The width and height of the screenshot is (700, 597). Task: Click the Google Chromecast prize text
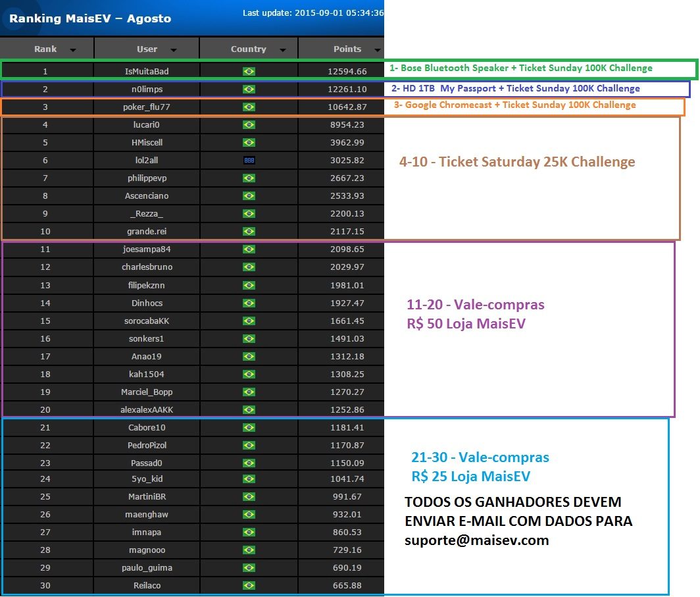tap(514, 105)
